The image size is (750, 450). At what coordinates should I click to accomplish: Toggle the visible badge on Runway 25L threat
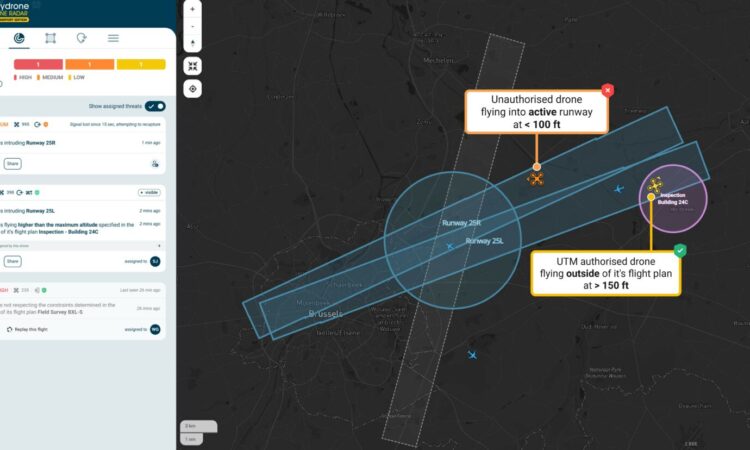click(149, 192)
